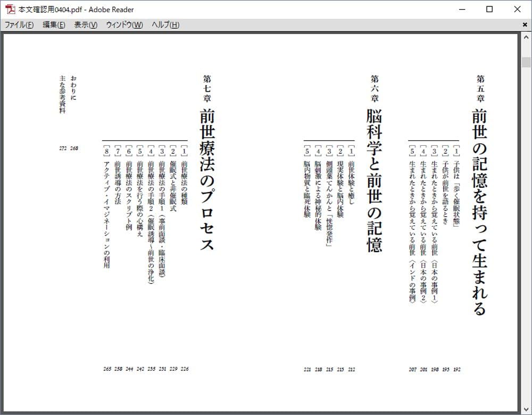Click page number 192 under 第五章 column
The image size is (532, 415).
click(458, 369)
